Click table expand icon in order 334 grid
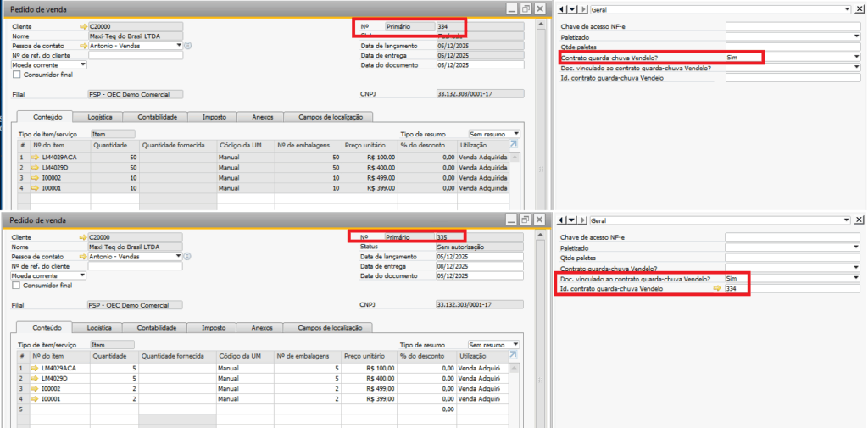Viewport: 868px width, 428px height. [x=514, y=145]
